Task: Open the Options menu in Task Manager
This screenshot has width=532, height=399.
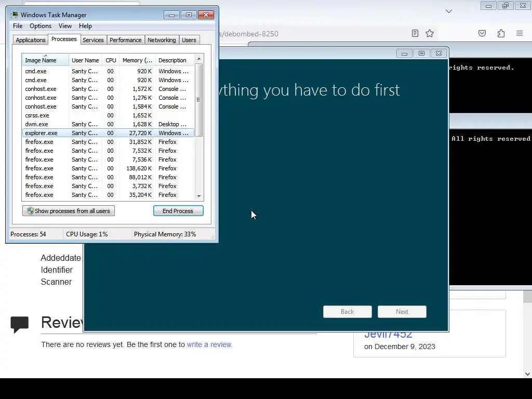Action: tap(41, 26)
